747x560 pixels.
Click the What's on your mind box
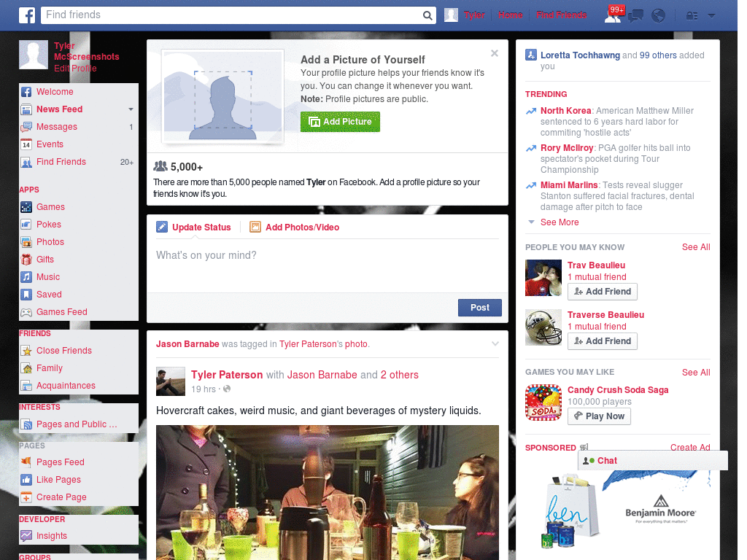coord(328,265)
